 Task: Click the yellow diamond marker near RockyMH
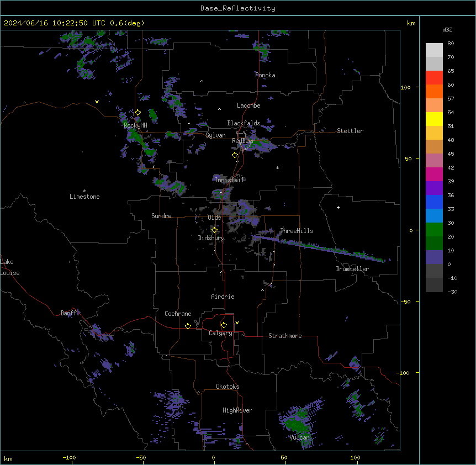pyautogui.click(x=137, y=113)
